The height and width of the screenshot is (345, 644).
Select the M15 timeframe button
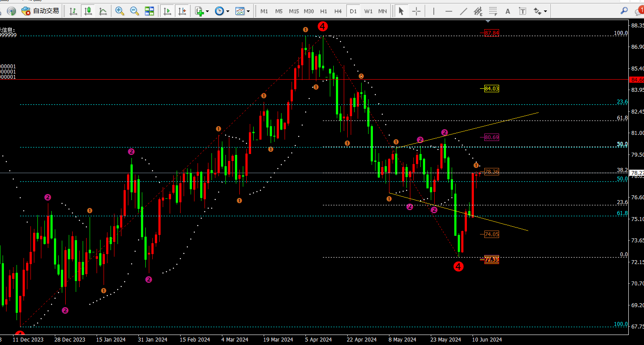click(294, 11)
